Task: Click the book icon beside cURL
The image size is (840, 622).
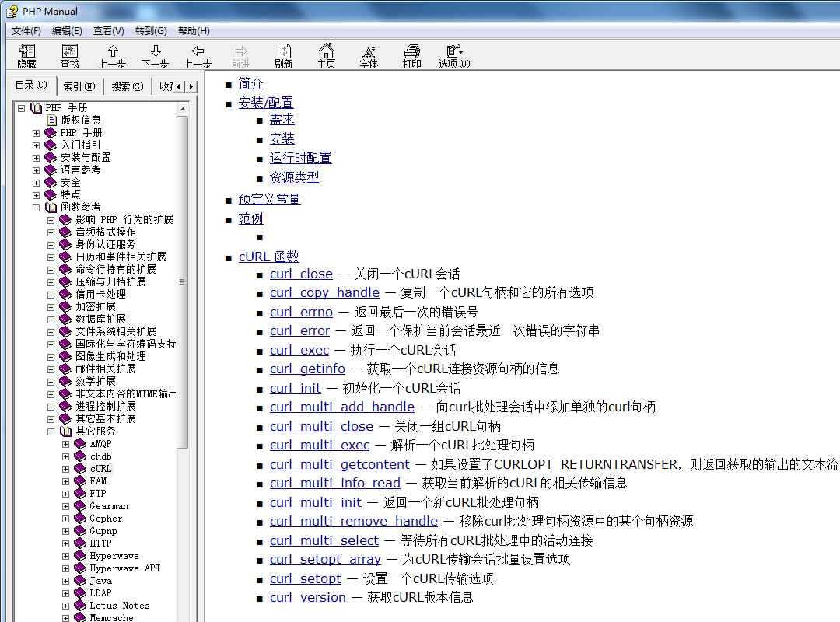Action: (80, 469)
